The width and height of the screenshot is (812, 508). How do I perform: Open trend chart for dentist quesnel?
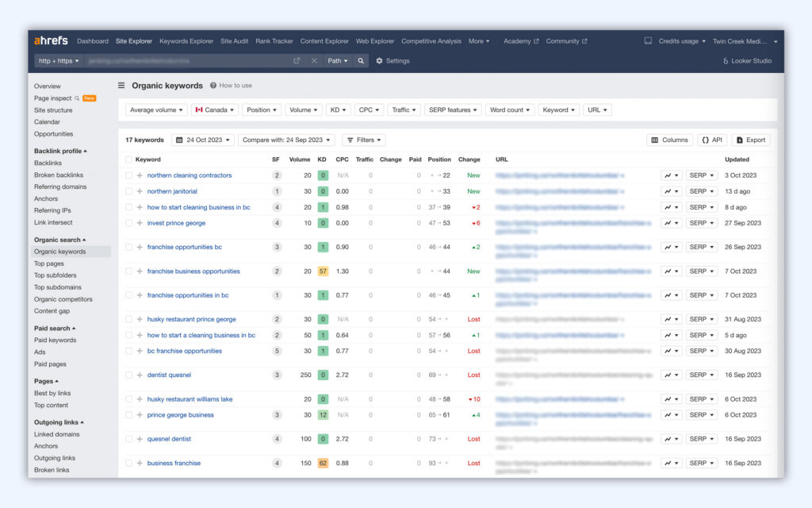[x=671, y=375]
